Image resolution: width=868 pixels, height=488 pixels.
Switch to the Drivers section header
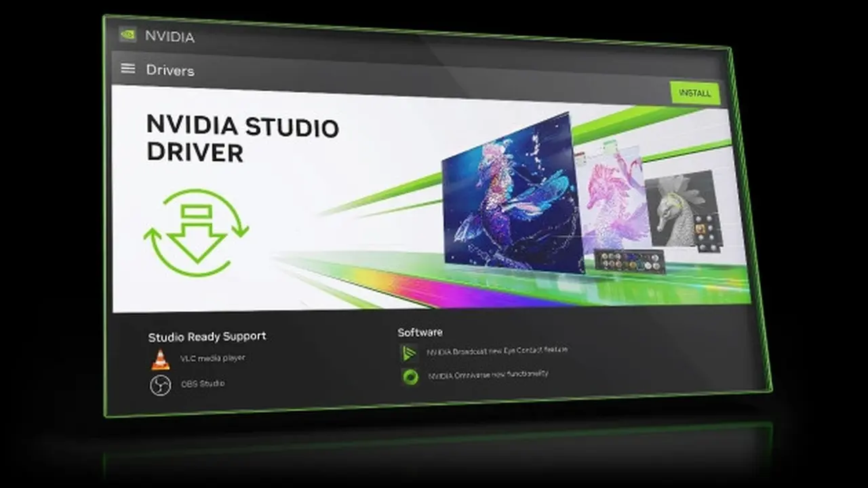click(170, 70)
